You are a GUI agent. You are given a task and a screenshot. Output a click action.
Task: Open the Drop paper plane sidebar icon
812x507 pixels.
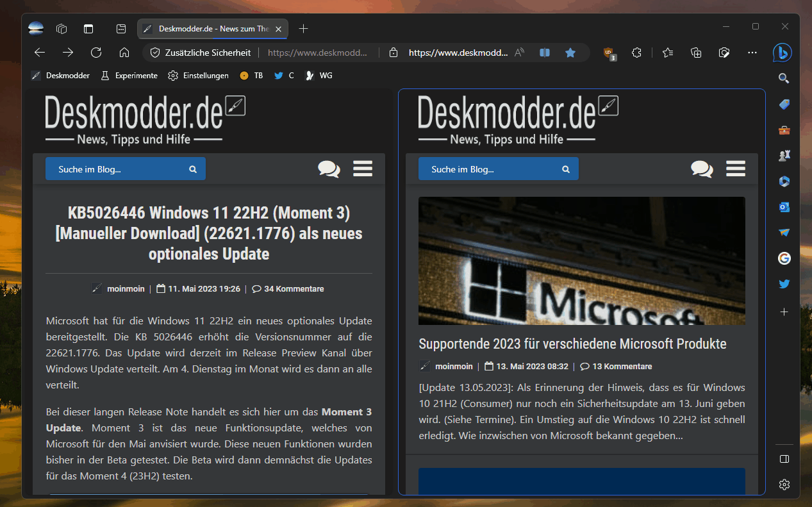pos(784,233)
